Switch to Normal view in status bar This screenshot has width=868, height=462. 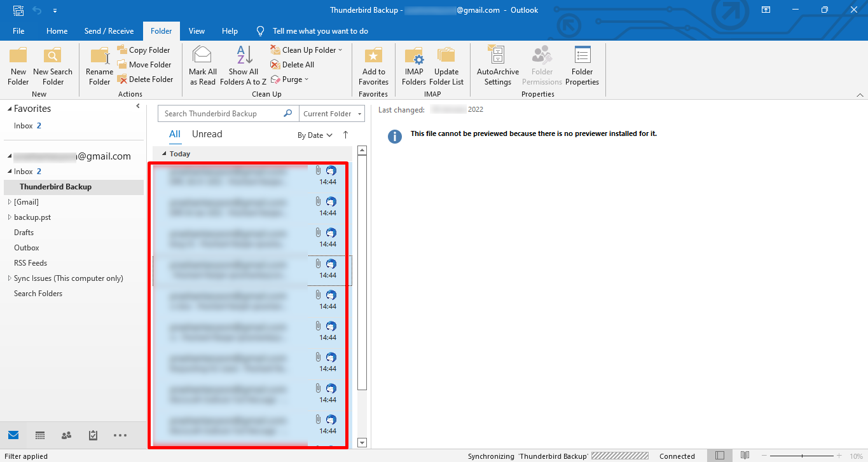pos(719,456)
